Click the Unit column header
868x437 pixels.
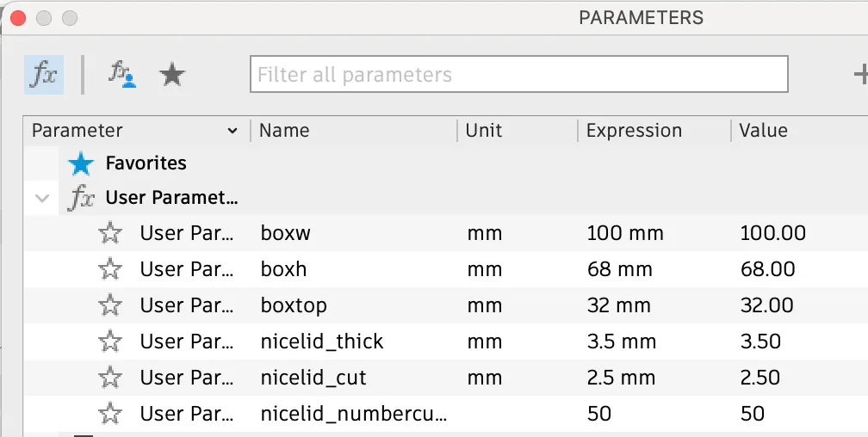click(x=484, y=131)
